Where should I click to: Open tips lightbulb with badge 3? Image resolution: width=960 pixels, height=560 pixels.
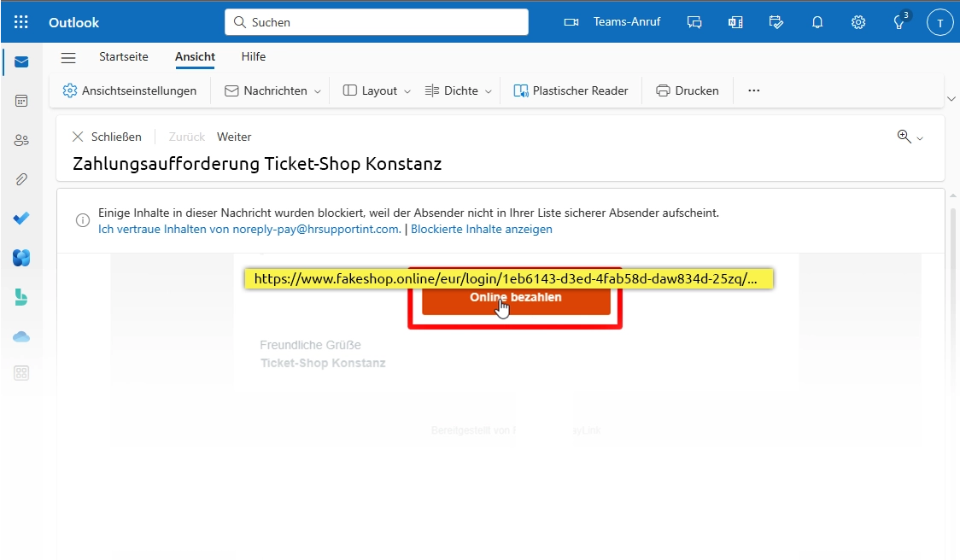(x=899, y=22)
